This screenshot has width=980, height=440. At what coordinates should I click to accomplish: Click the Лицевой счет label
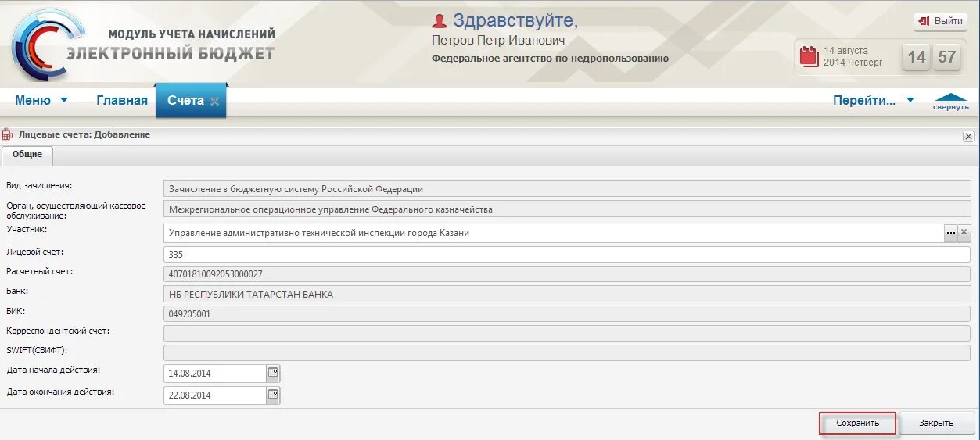point(35,252)
